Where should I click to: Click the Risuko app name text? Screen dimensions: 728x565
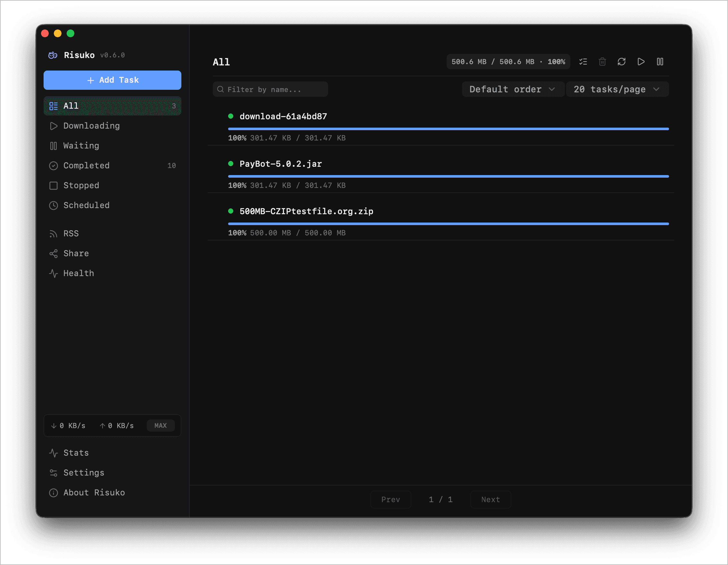coord(79,55)
